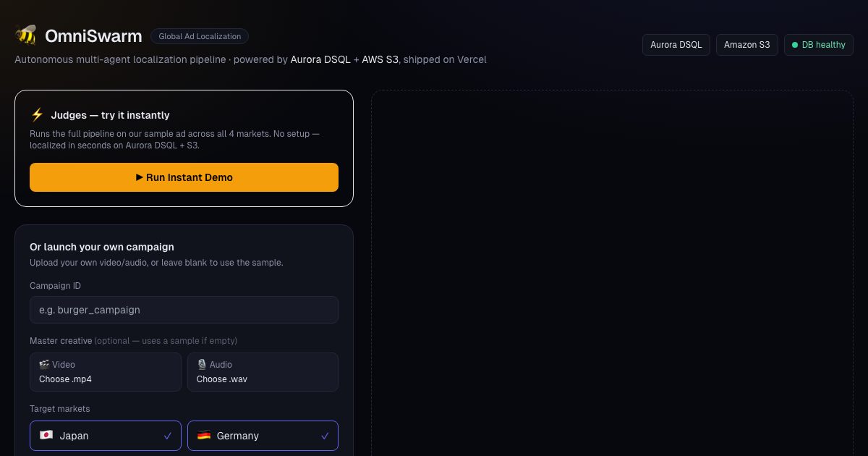Click the play triangle on Run Instant Demo
This screenshot has width=868, height=456.
140,177
